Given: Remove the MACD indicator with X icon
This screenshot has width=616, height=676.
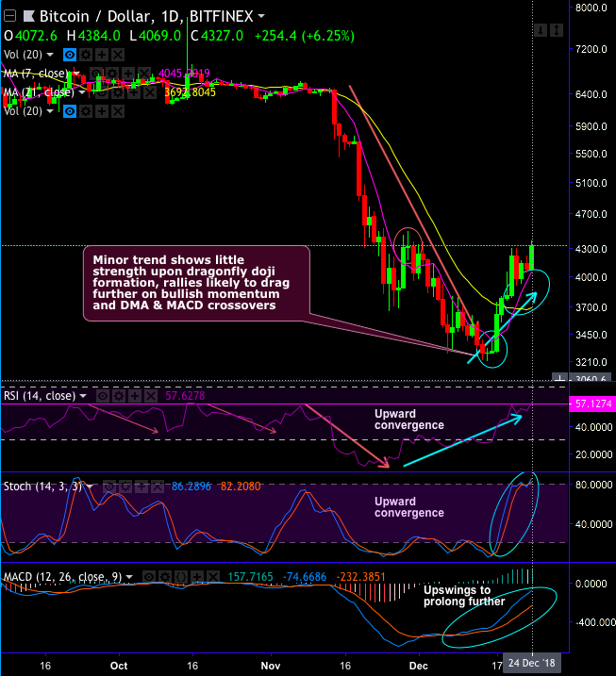Looking at the screenshot, I should (x=213, y=577).
